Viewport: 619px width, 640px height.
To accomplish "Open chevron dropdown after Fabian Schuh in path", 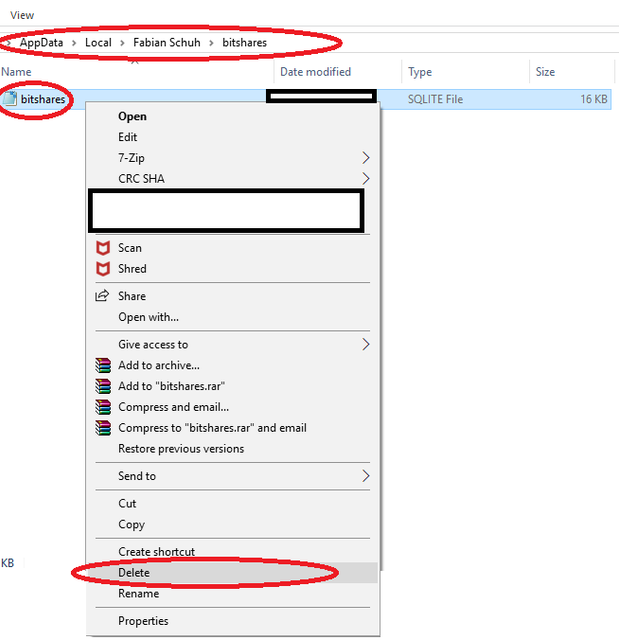I will pyautogui.click(x=211, y=43).
